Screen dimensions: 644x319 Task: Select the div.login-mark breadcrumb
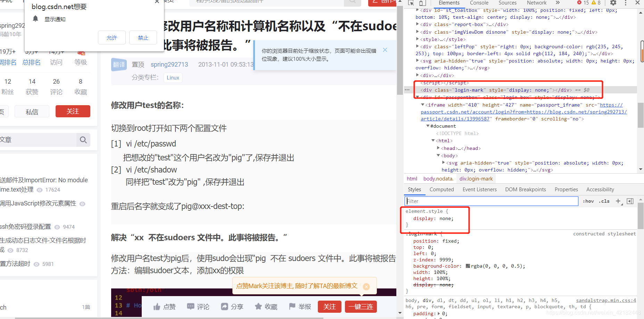click(476, 179)
